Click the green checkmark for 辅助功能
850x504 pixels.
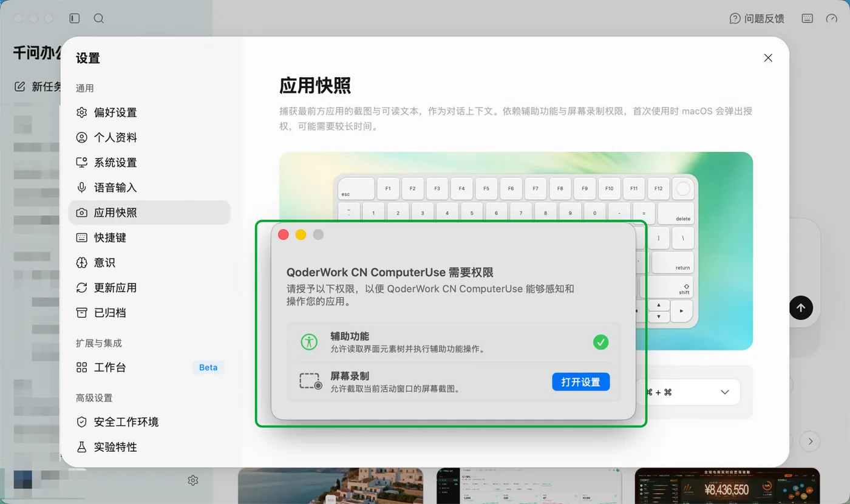(600, 342)
